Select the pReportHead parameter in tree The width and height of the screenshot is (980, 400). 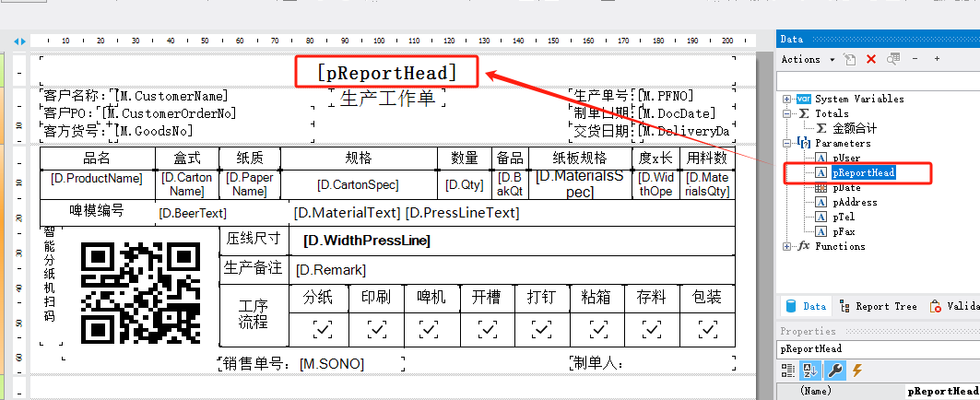click(864, 172)
